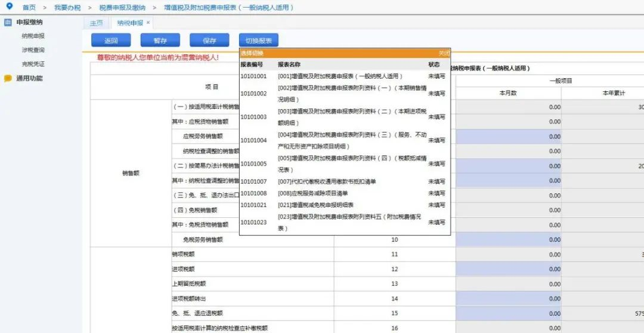Image resolution: width=644 pixels, height=333 pixels.
Task: Open the 切换报表 report switcher
Action: [259, 41]
